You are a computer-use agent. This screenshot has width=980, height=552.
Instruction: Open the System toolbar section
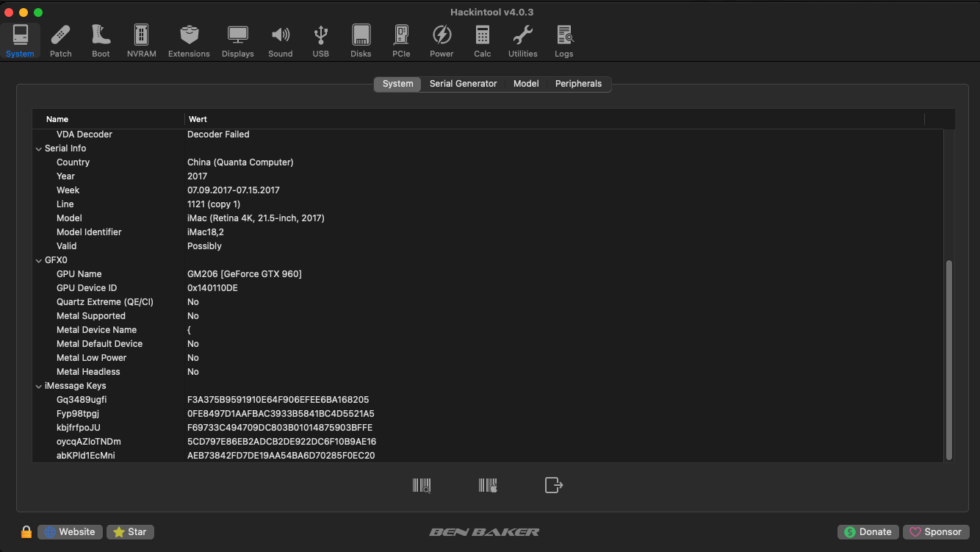[x=20, y=41]
